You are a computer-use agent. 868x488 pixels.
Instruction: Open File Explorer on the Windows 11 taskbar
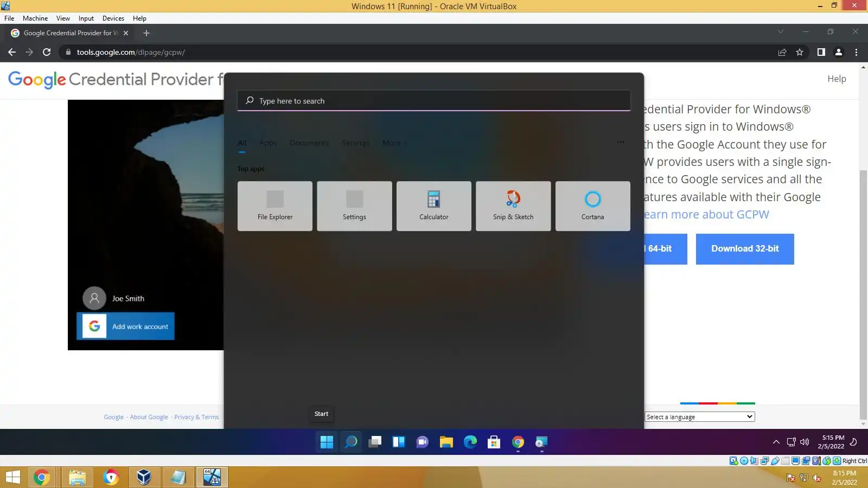pyautogui.click(x=446, y=442)
